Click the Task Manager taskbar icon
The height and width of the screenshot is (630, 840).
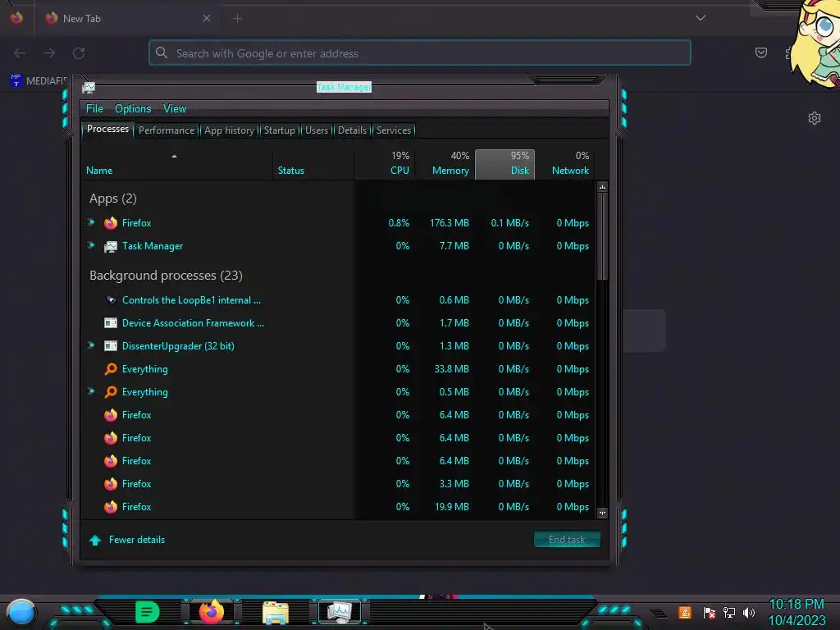click(x=340, y=611)
